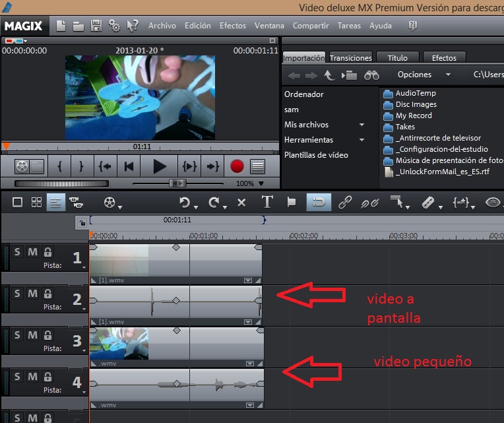This screenshot has width=504, height=423.
Task: Toggle object snapping magnet button
Action: pyautogui.click(x=319, y=203)
